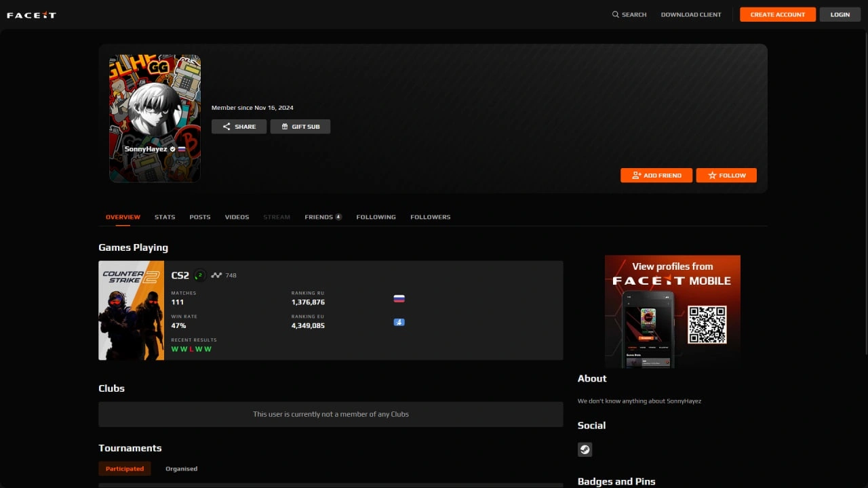Image resolution: width=868 pixels, height=488 pixels.
Task: Click the friends count badge showing 4
Action: (338, 217)
